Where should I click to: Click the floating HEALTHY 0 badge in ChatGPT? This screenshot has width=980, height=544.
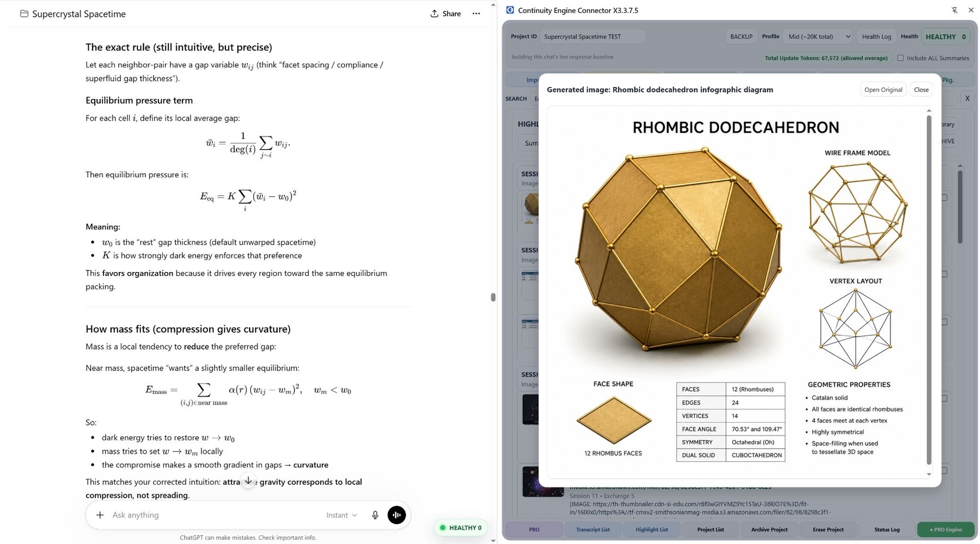tap(461, 528)
